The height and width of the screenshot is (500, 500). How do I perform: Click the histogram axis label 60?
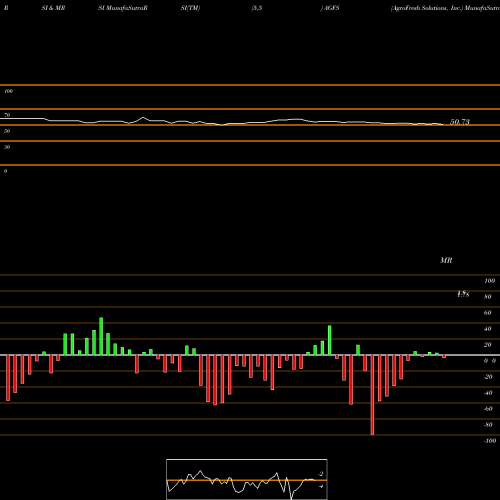pos(487,313)
